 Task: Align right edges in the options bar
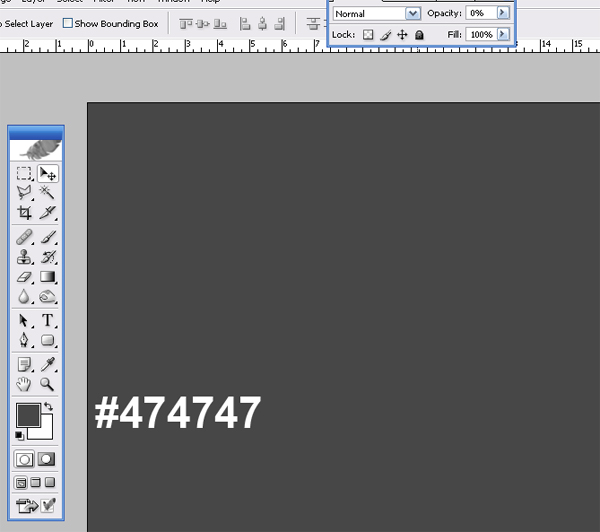(280, 24)
